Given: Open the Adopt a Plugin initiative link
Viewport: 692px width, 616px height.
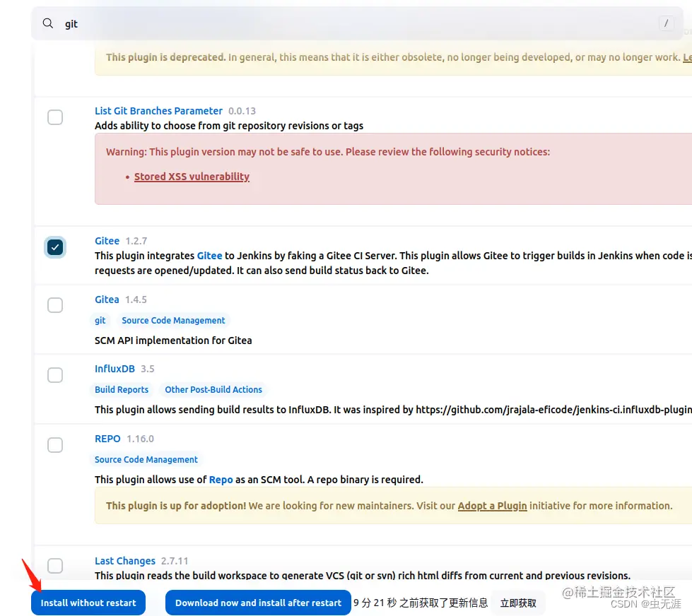Looking at the screenshot, I should (492, 506).
